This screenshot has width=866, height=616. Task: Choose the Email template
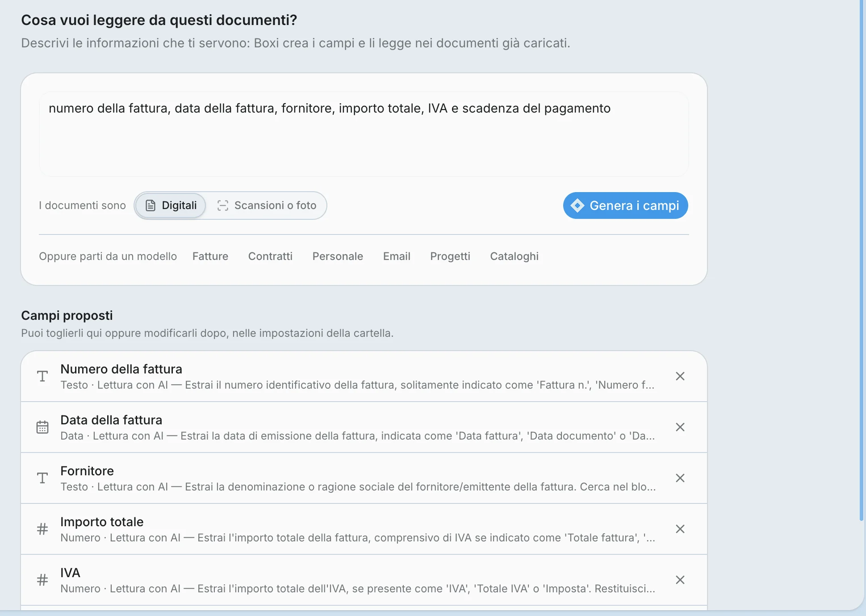click(397, 256)
